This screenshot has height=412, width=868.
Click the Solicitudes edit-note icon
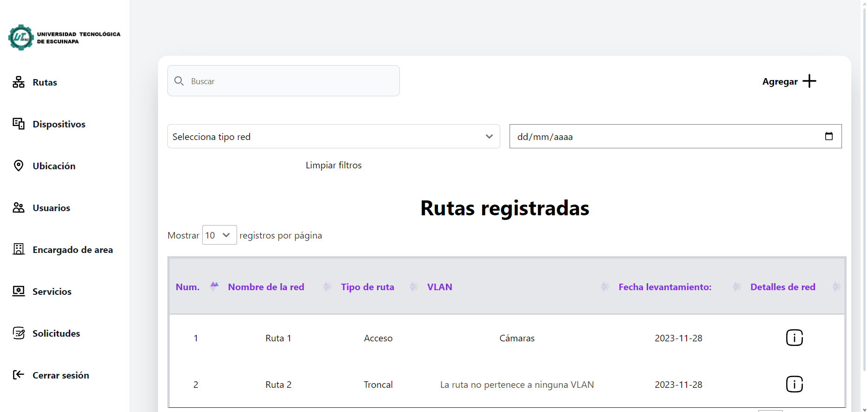pyautogui.click(x=19, y=333)
